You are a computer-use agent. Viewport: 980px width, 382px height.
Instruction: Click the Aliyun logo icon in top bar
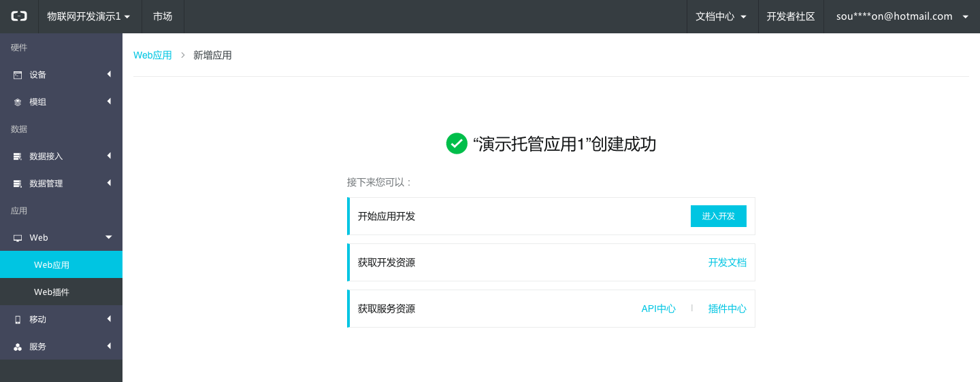(19, 16)
